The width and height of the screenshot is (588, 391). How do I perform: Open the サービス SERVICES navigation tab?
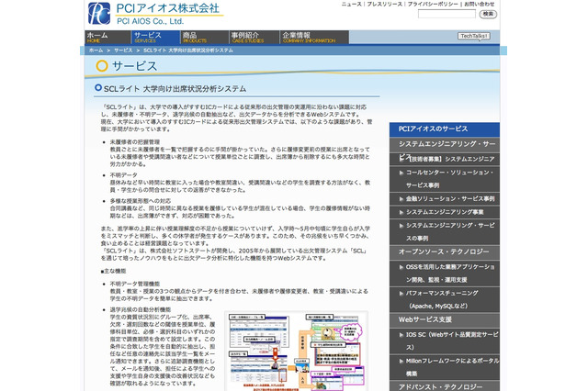155,38
